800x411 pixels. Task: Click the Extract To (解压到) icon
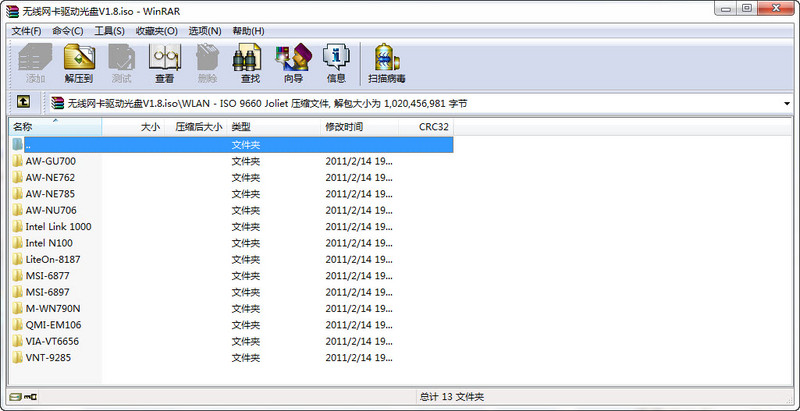click(x=79, y=64)
